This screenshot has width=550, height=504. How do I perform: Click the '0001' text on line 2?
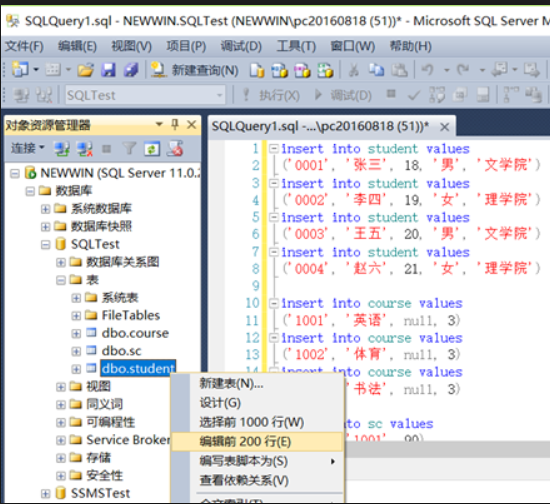point(310,165)
